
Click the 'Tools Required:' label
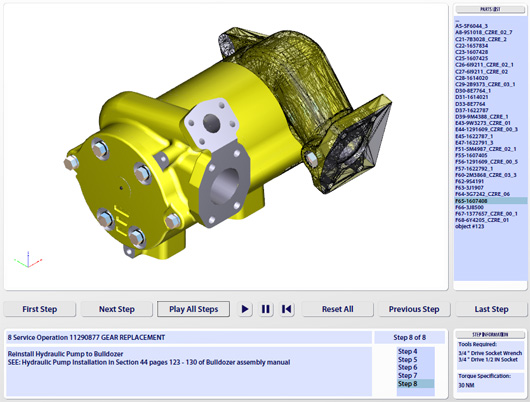pyautogui.click(x=477, y=345)
